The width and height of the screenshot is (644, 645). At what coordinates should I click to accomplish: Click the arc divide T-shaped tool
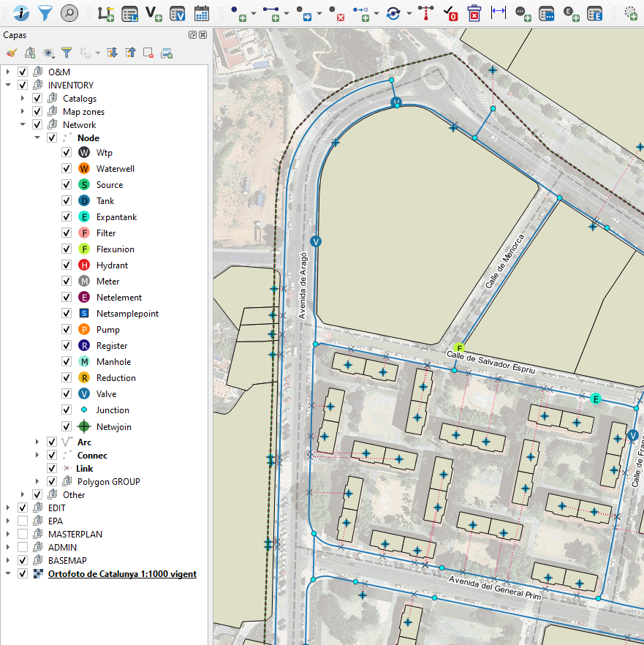click(x=425, y=13)
